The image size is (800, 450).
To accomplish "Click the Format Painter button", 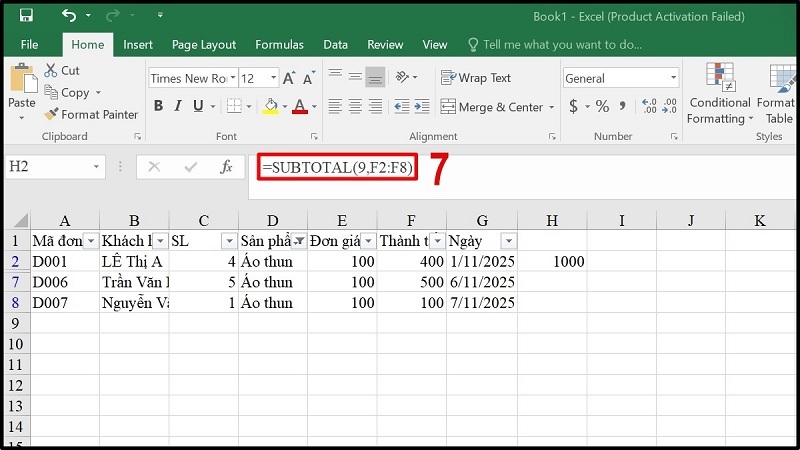I will click(91, 114).
